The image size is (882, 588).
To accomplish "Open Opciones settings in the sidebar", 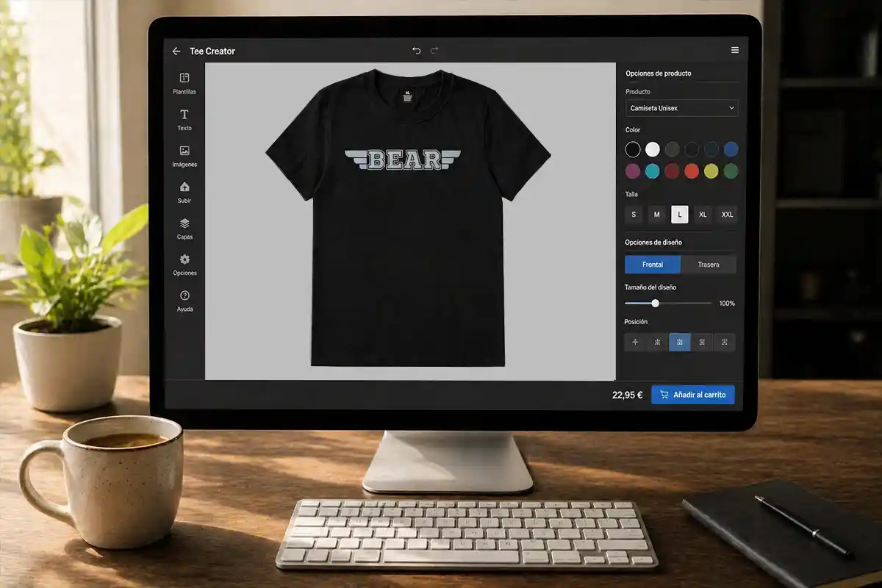I will (x=184, y=265).
